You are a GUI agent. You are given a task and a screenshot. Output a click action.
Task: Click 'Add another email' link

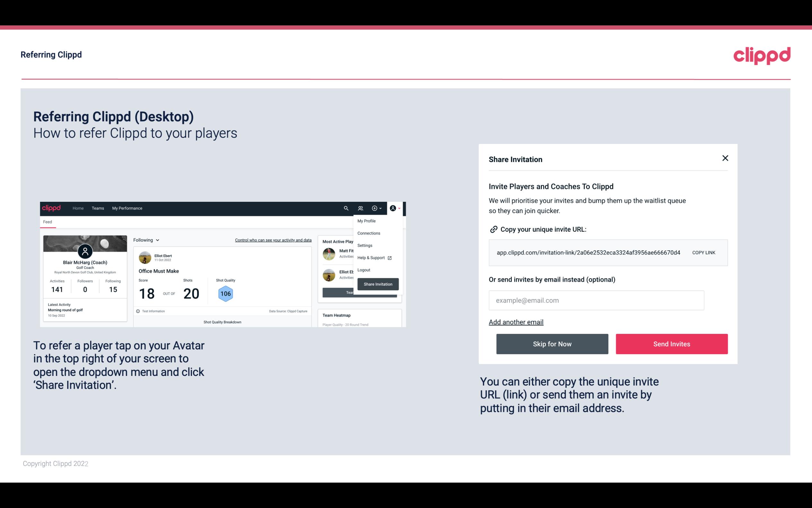click(516, 322)
